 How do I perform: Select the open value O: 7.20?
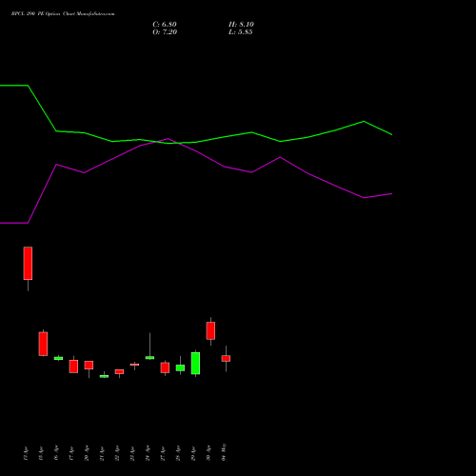click(x=165, y=32)
